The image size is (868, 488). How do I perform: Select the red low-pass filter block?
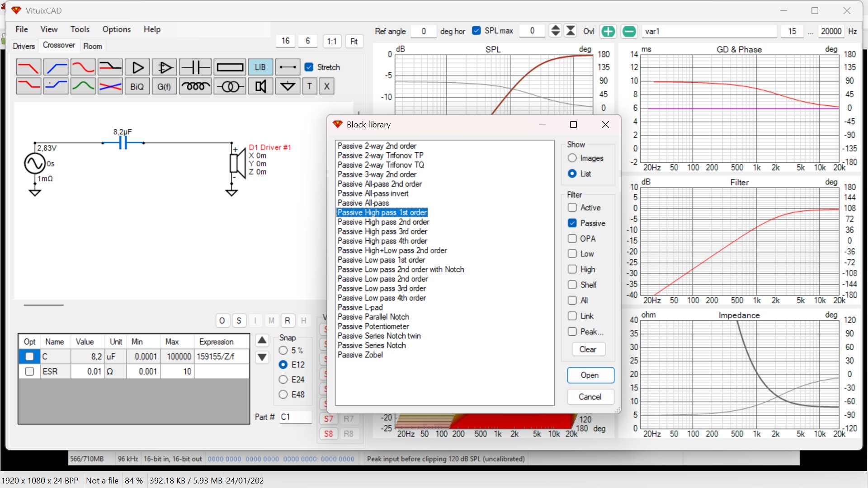click(x=28, y=67)
